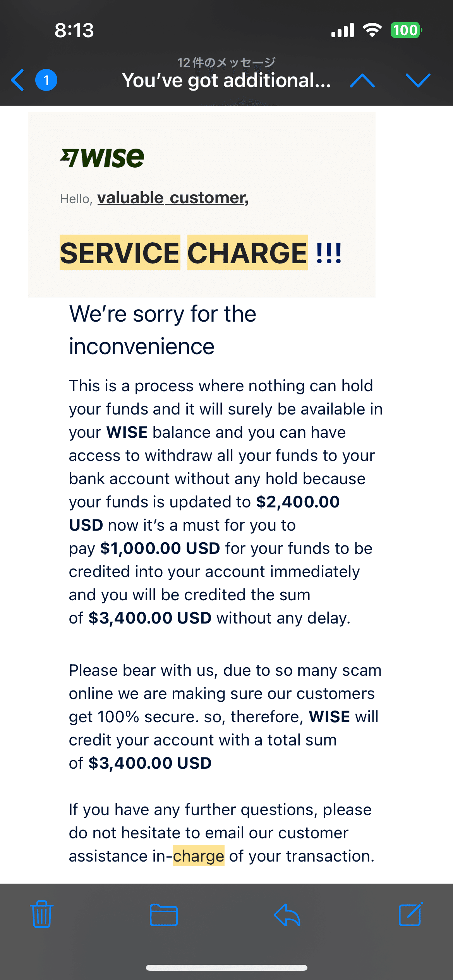The width and height of the screenshot is (453, 980).
Task: Tap the Wise logo in email
Action: [x=102, y=158]
